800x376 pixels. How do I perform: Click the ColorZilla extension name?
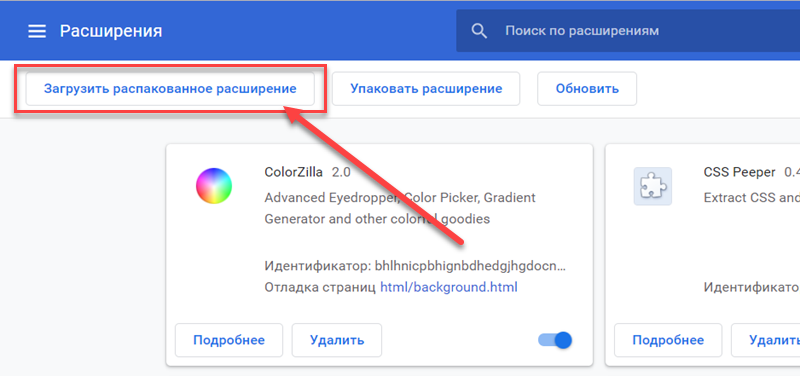click(x=293, y=172)
